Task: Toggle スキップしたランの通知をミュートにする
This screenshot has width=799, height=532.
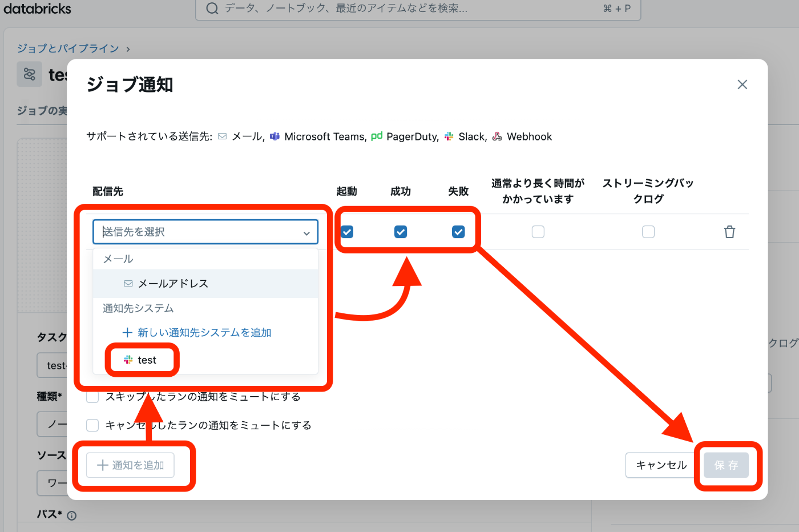Action: point(92,397)
